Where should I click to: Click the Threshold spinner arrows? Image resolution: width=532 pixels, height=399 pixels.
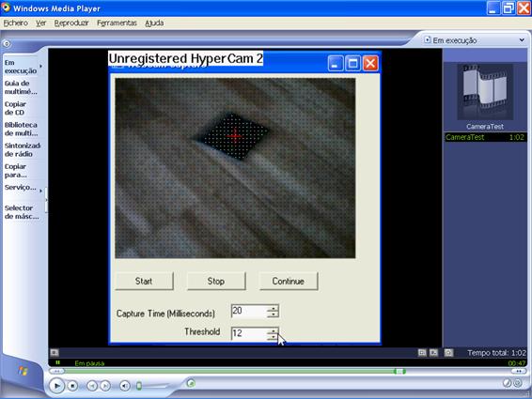(x=273, y=333)
